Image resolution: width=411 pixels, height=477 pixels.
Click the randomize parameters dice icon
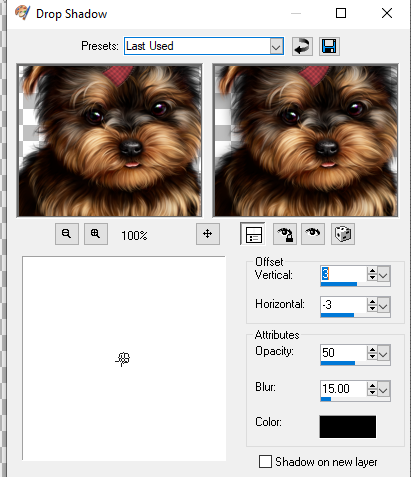(343, 234)
